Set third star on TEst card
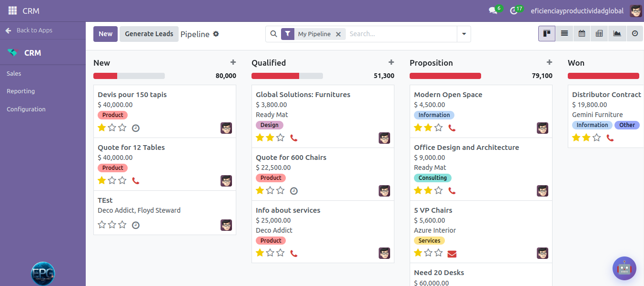 point(122,225)
